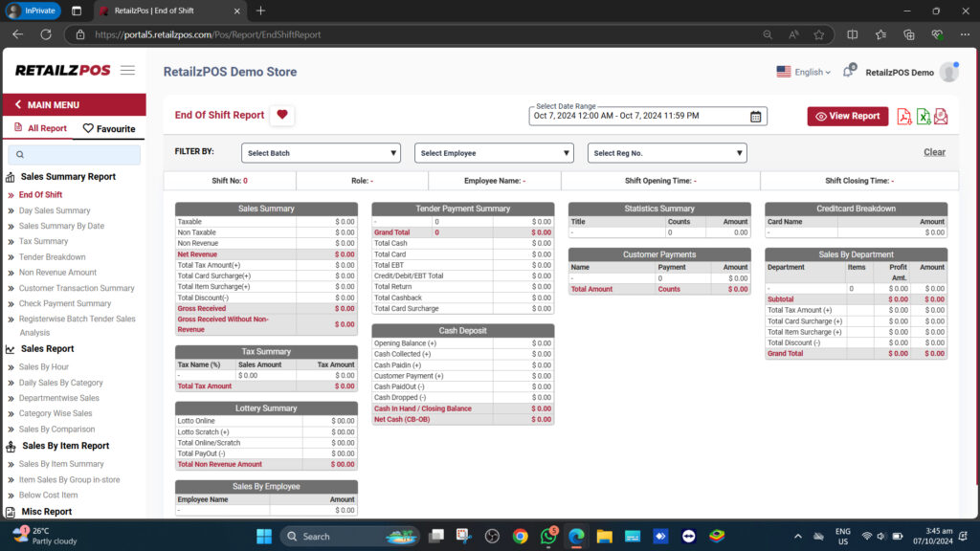Switch to the Favourite tab

108,128
